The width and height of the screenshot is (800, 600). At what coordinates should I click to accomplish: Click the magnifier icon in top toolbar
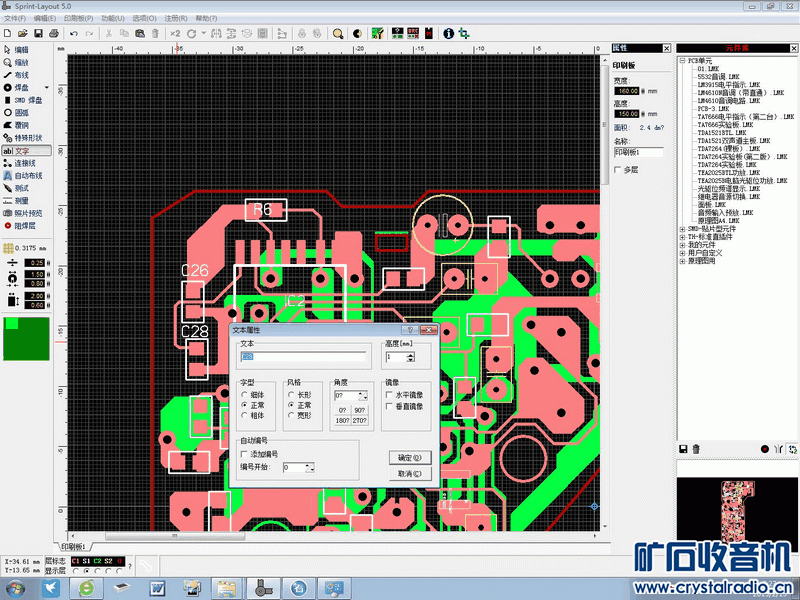(x=338, y=33)
